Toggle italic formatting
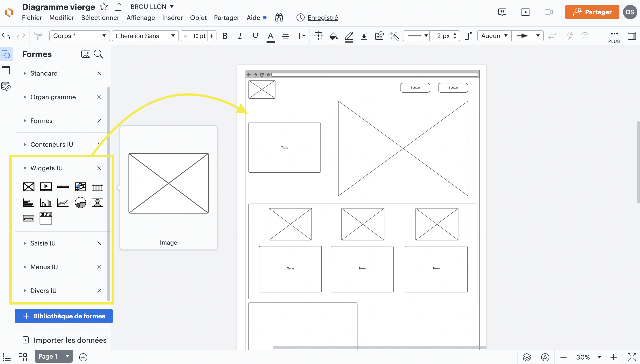640x364 pixels. [x=240, y=36]
